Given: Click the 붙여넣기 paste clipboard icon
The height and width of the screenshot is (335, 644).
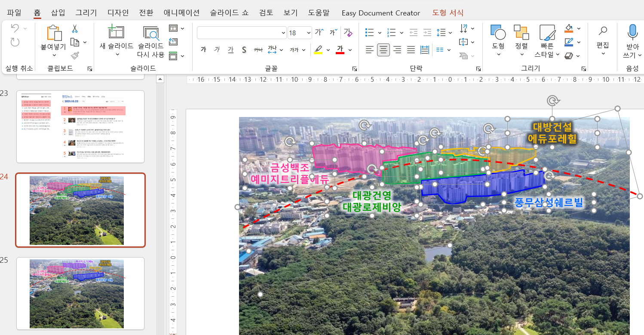Looking at the screenshot, I should point(54,33).
